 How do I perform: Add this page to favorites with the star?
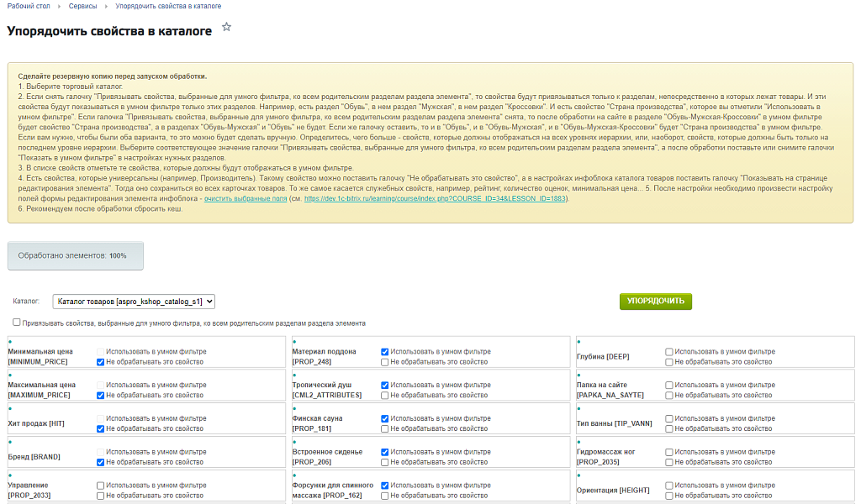(226, 28)
